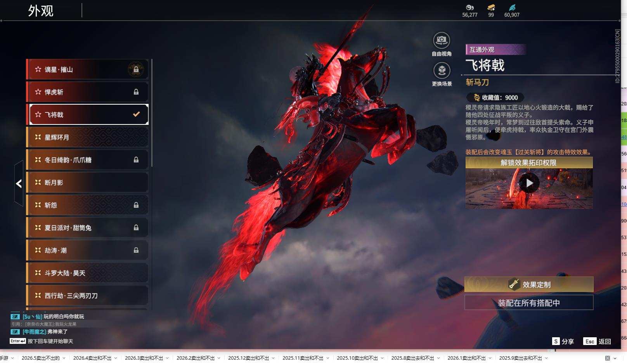The width and height of the screenshot is (627, 364).
Task: Open dropdown arrow of 2026.1卖出和不出 tab
Action: (x=490, y=358)
